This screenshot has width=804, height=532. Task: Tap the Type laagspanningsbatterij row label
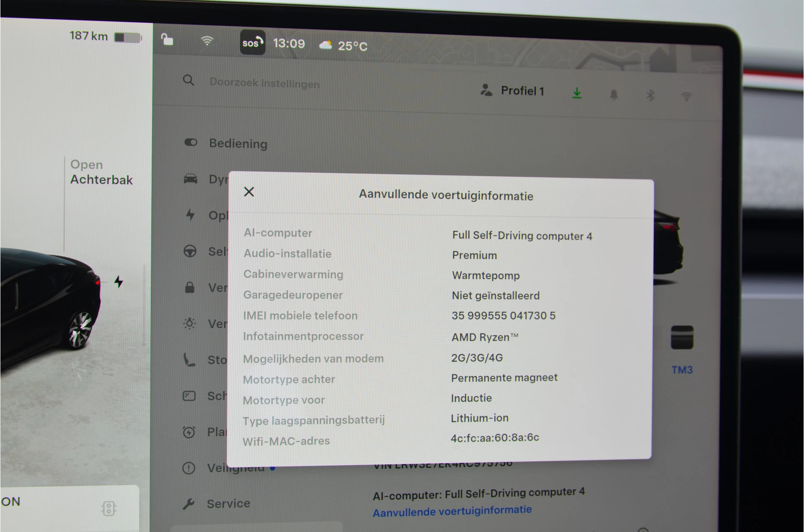[314, 420]
